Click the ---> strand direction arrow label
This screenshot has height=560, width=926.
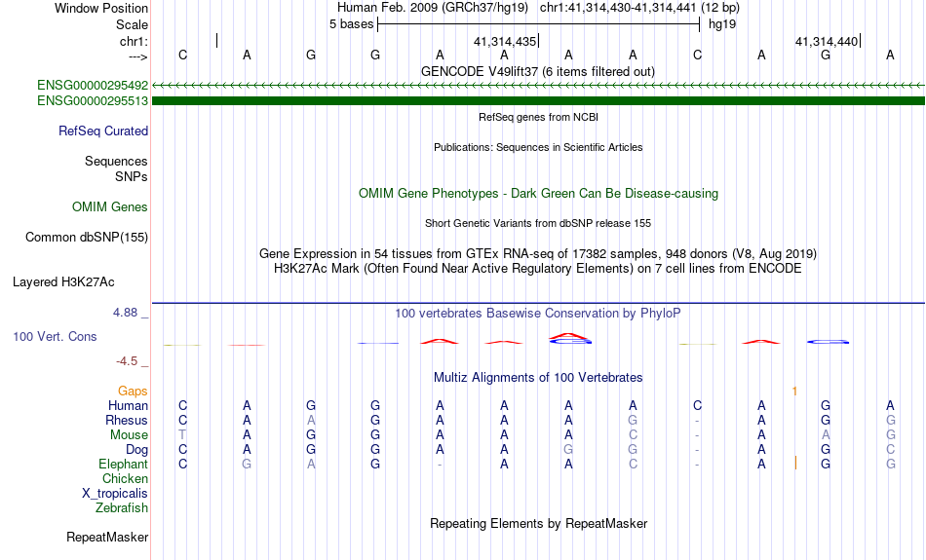coord(138,56)
